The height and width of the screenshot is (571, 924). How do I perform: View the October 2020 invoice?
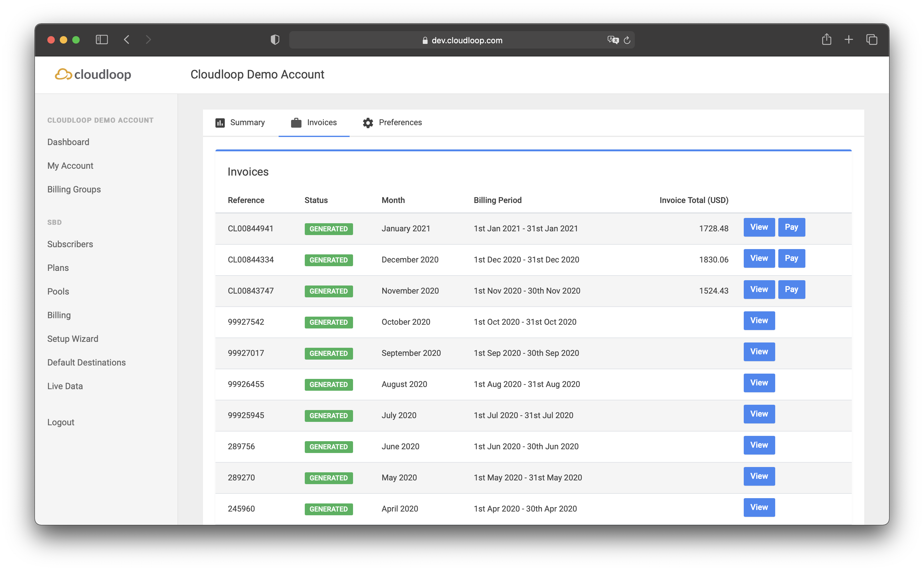[759, 321]
